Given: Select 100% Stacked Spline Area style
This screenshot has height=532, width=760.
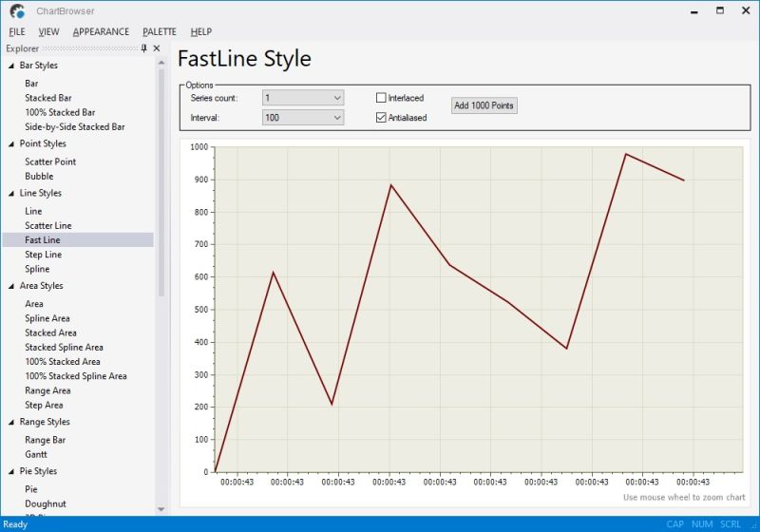Looking at the screenshot, I should (x=76, y=376).
